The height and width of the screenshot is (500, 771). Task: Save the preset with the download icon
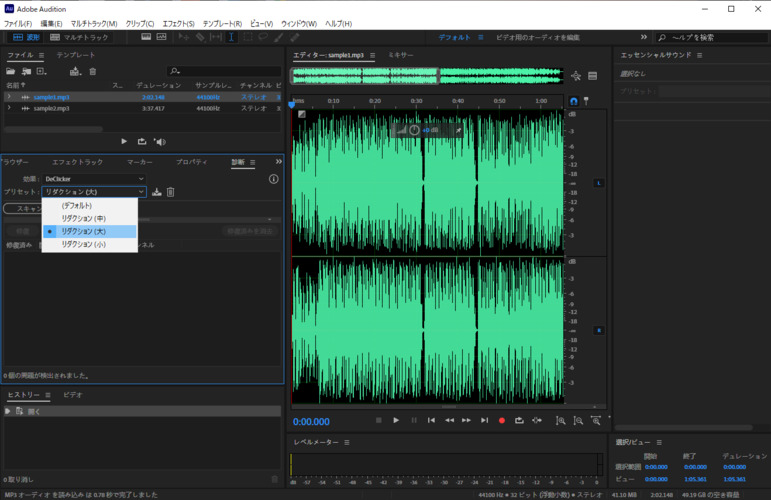pyautogui.click(x=157, y=192)
